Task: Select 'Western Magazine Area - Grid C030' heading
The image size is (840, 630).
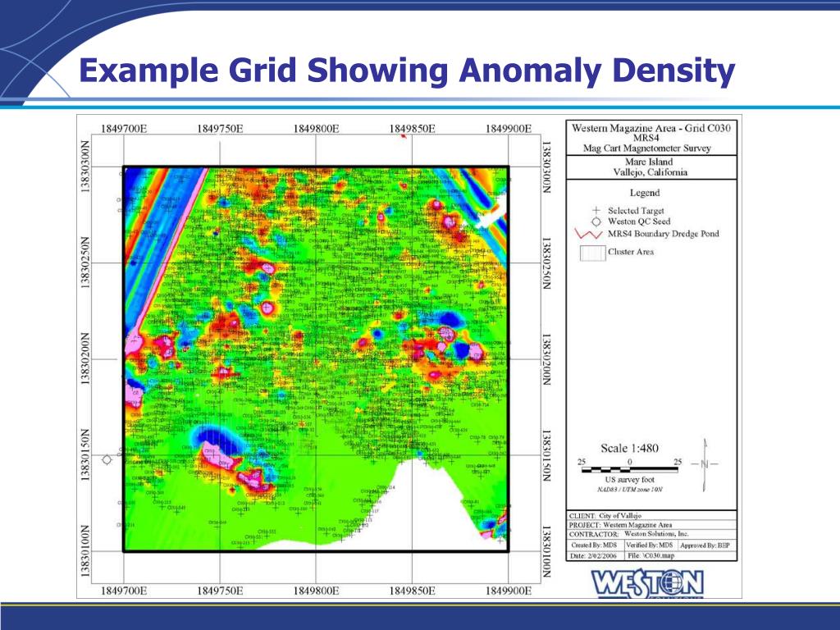Action: coord(651,128)
